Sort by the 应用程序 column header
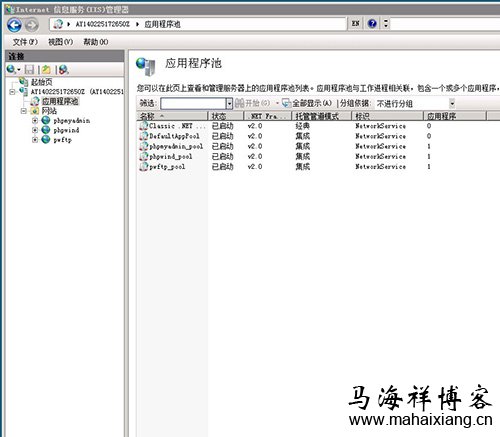Screen dimensions: 500x437 455,116
